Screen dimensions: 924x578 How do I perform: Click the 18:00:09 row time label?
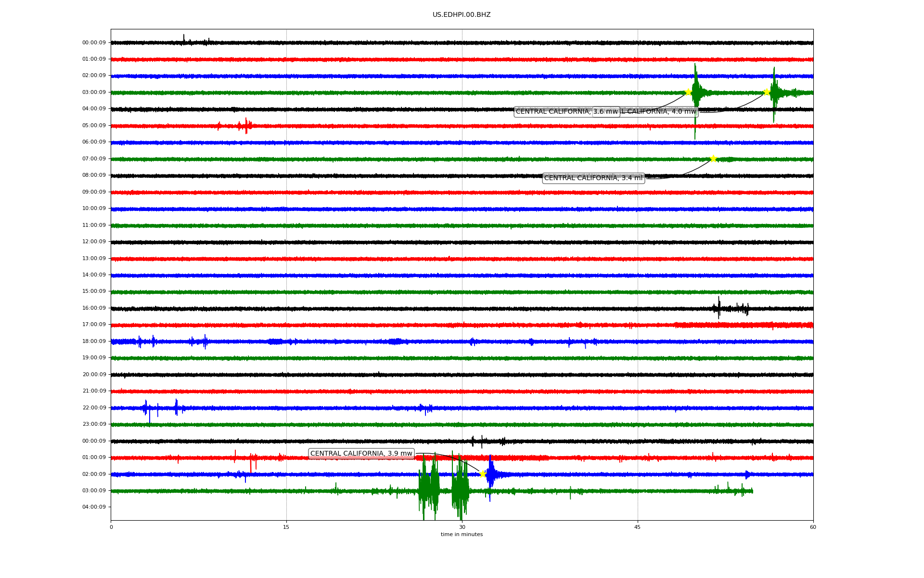[94, 342]
